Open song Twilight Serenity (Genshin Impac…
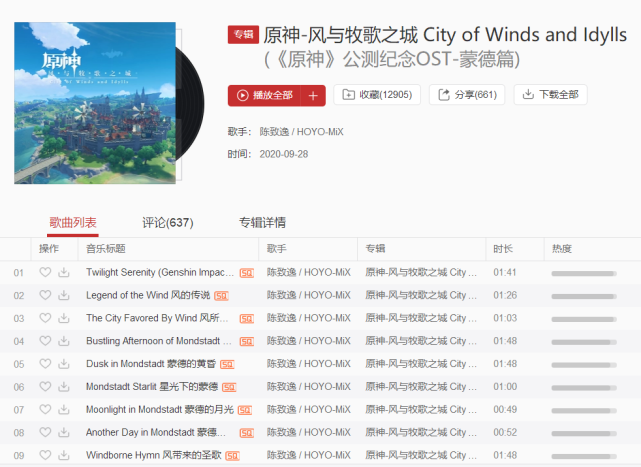The height and width of the screenshot is (467, 641). (x=160, y=272)
